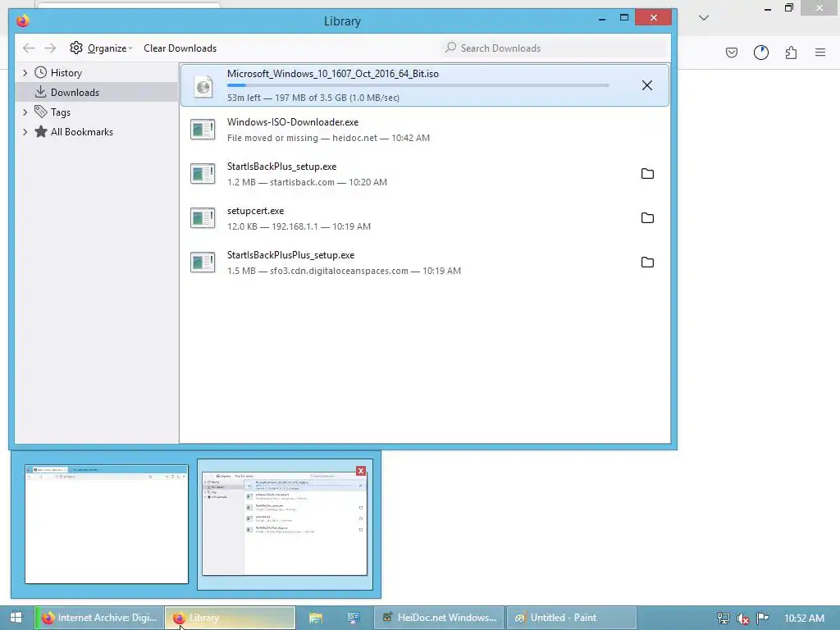
Task: Click the Windows-ISO-Downloader.exe file icon
Action: click(203, 130)
